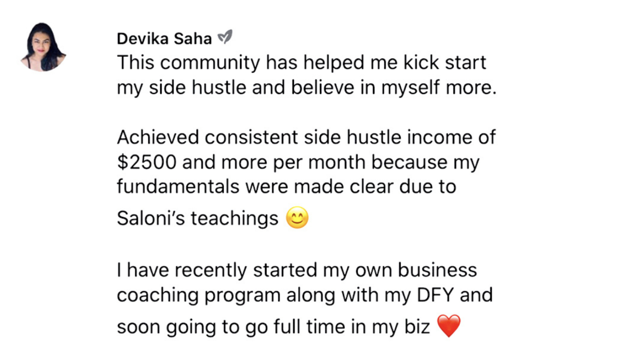Screen dimensions: 622x364
Task: Click the words 'Saloni's teachings'
Action: click(198, 218)
